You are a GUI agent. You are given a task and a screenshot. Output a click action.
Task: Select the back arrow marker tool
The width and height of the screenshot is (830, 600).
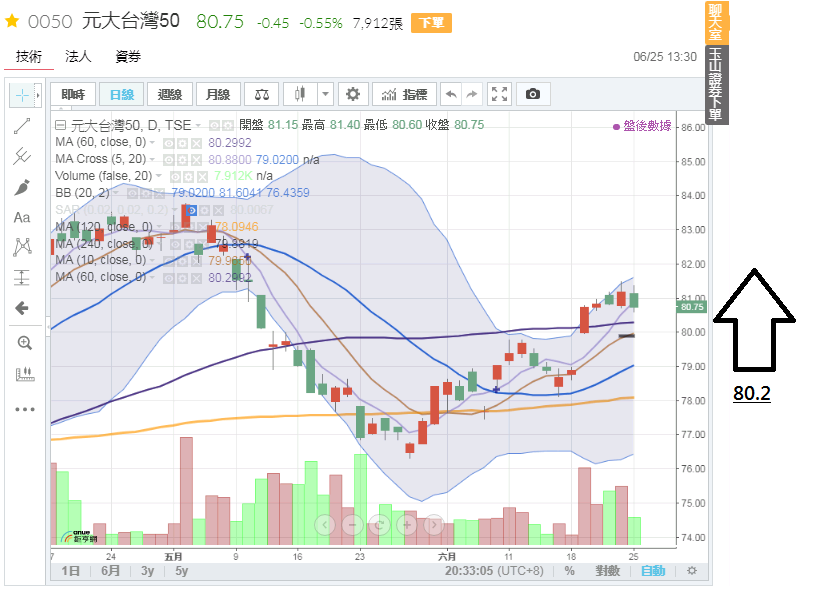point(22,308)
